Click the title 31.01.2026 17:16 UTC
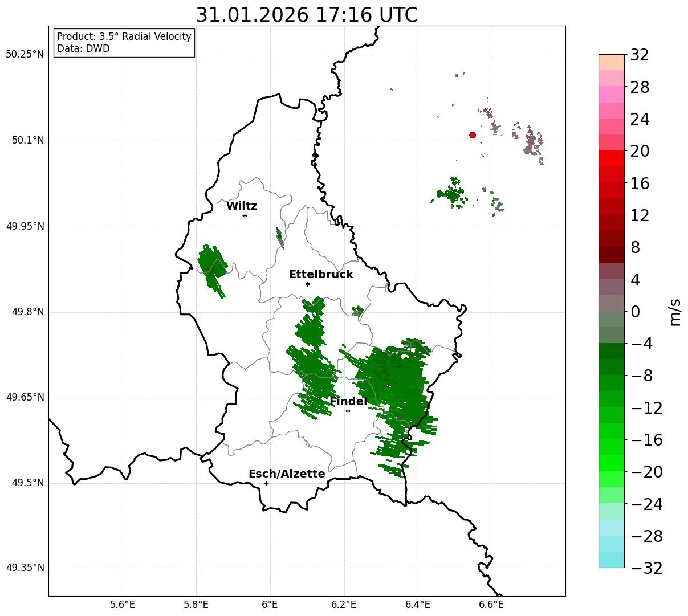The height and width of the screenshot is (616, 688). pyautogui.click(x=307, y=15)
